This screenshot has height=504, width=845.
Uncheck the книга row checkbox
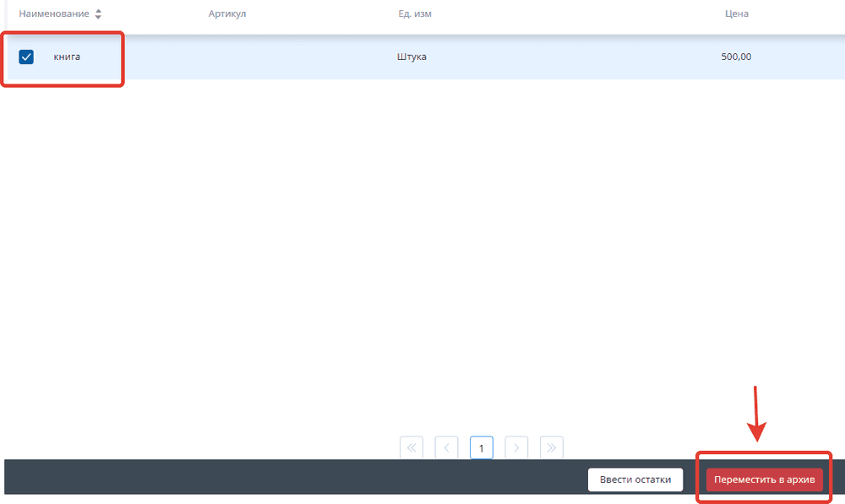(26, 57)
